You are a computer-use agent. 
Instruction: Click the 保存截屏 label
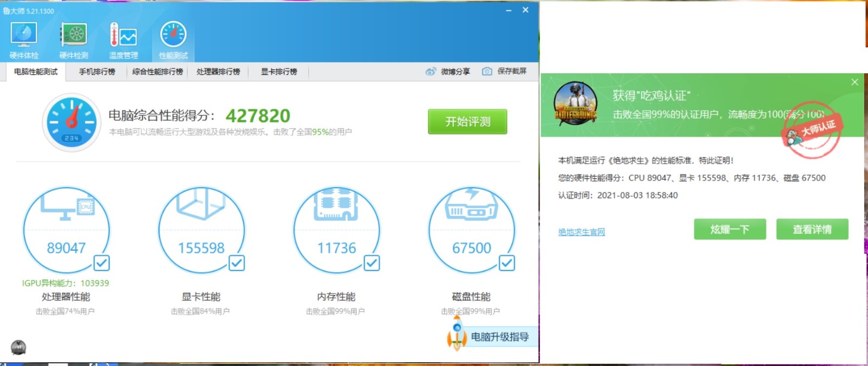tap(512, 71)
